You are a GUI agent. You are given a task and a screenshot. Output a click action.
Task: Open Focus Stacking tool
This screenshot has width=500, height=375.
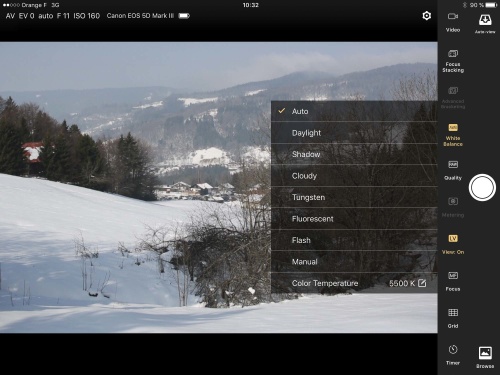point(453,61)
